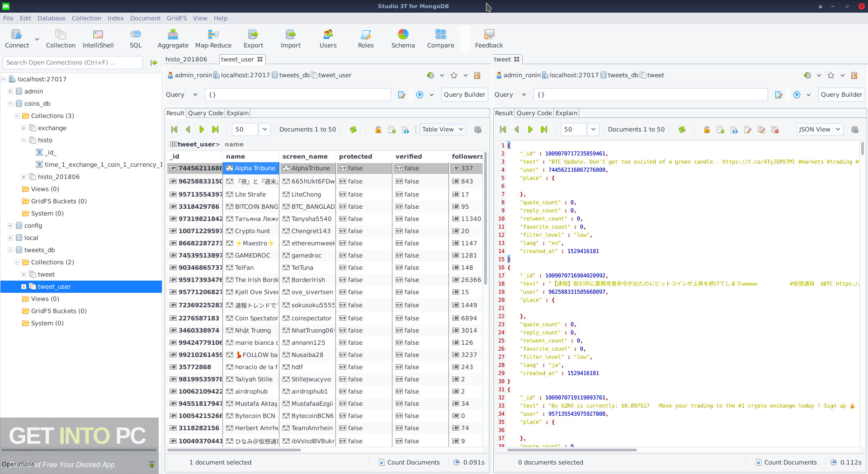The height and width of the screenshot is (474, 868).
Task: Focus the Search Open Connections box
Action: (73, 63)
